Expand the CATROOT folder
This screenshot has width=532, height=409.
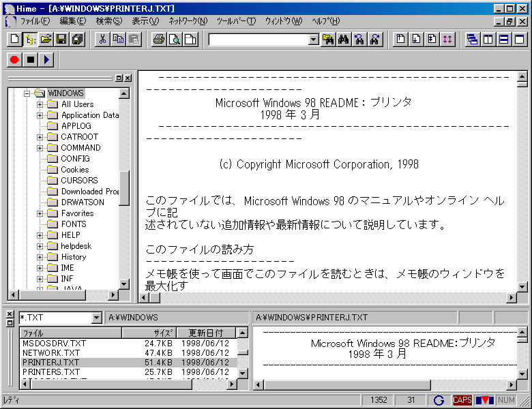[40, 137]
